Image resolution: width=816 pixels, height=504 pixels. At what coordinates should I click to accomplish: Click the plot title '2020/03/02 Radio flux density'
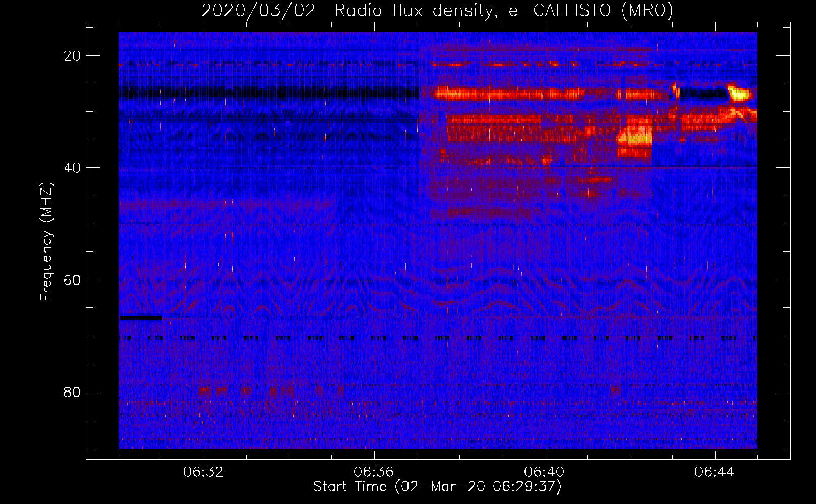(x=437, y=10)
